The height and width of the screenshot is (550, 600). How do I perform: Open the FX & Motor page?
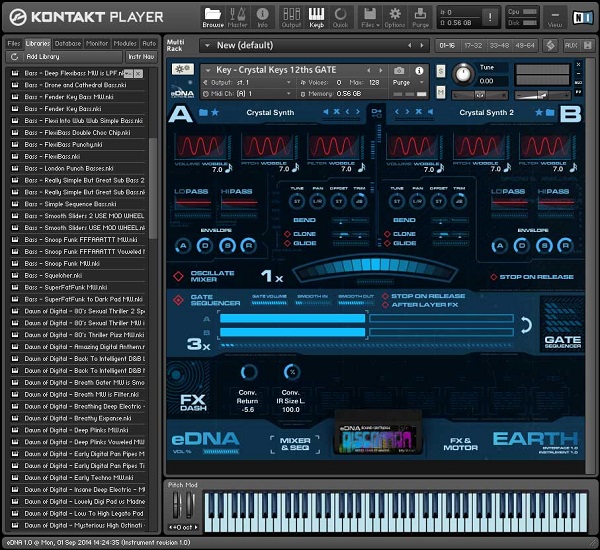[461, 444]
